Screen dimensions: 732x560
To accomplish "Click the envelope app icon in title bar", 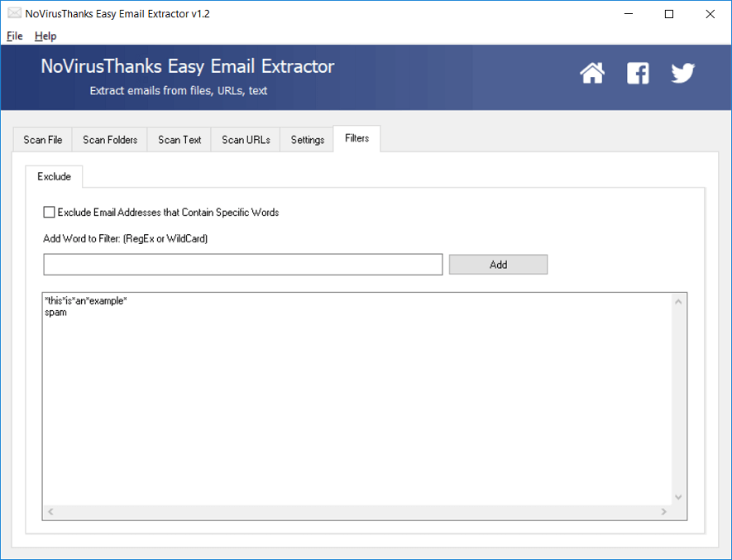I will 14,13.
